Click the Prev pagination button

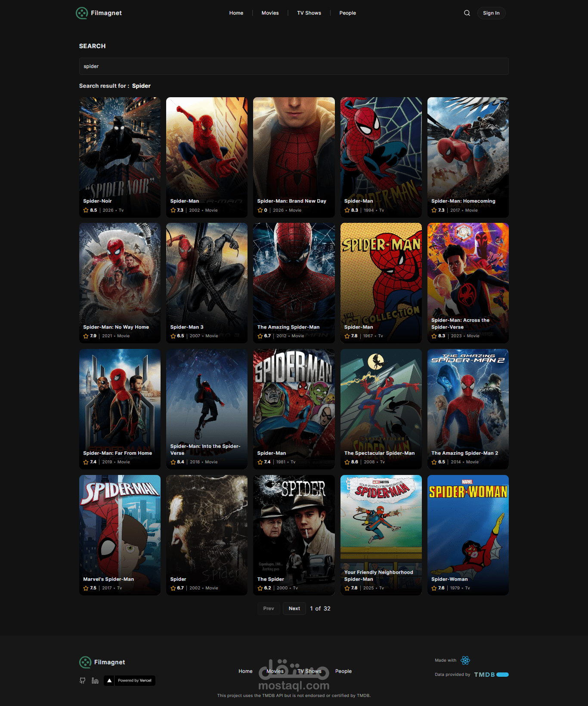[x=269, y=608]
